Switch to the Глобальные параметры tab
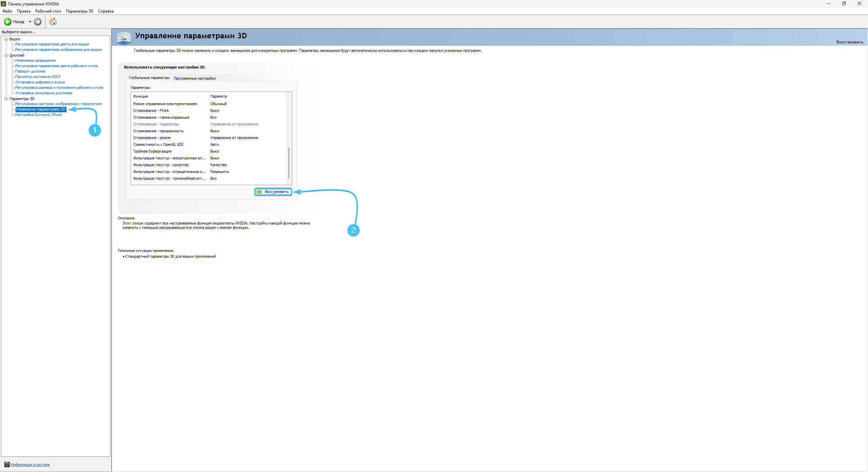The width and height of the screenshot is (868, 472). 149,78
